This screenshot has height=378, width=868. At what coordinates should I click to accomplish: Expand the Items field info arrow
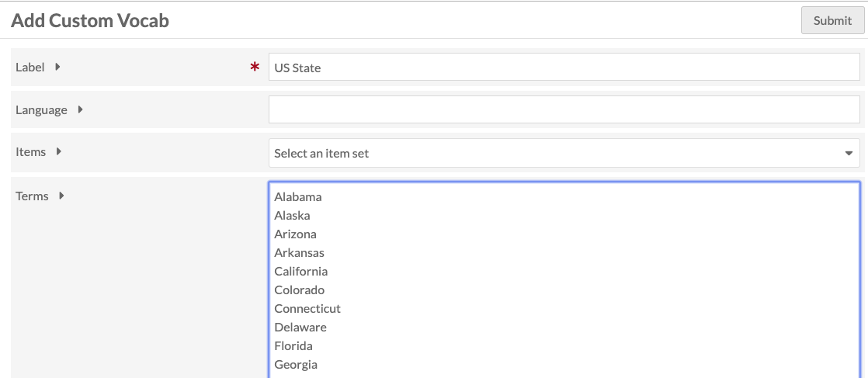58,152
